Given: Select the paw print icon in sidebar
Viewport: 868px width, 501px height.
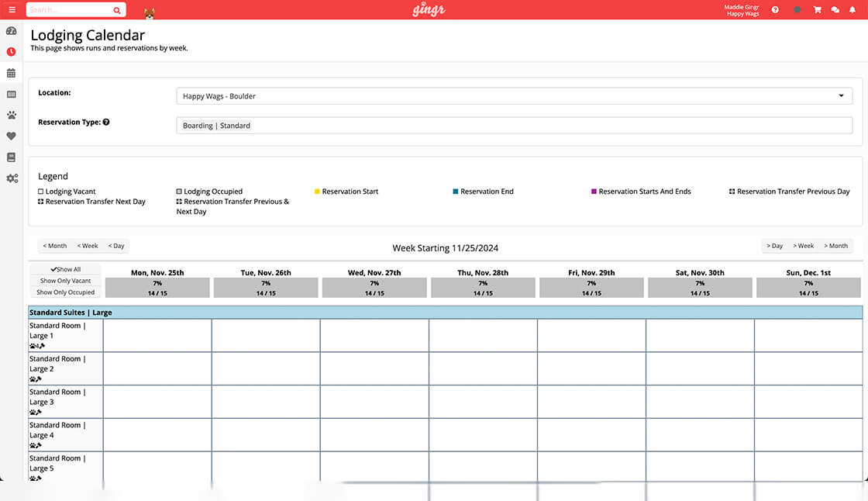Looking at the screenshot, I should click(12, 115).
